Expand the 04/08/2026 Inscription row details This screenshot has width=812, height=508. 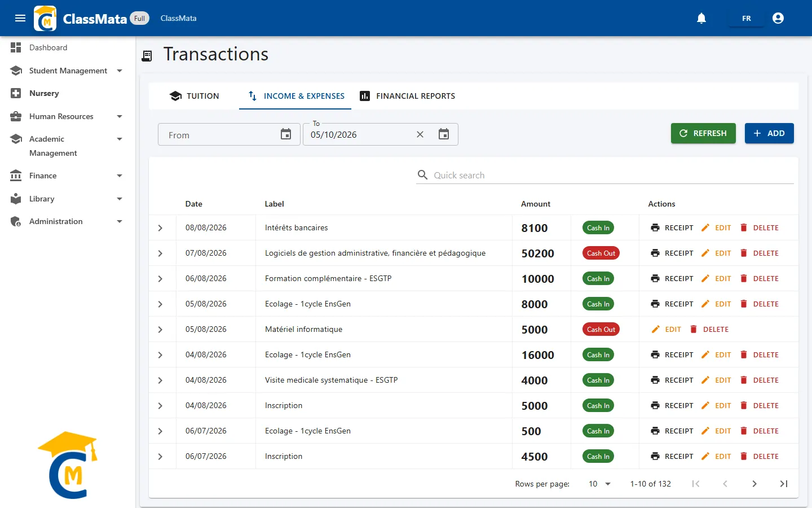coord(160,406)
